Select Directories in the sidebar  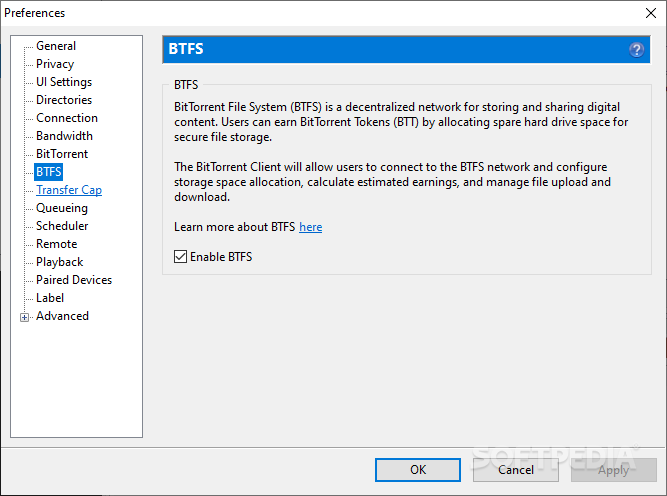pos(64,100)
